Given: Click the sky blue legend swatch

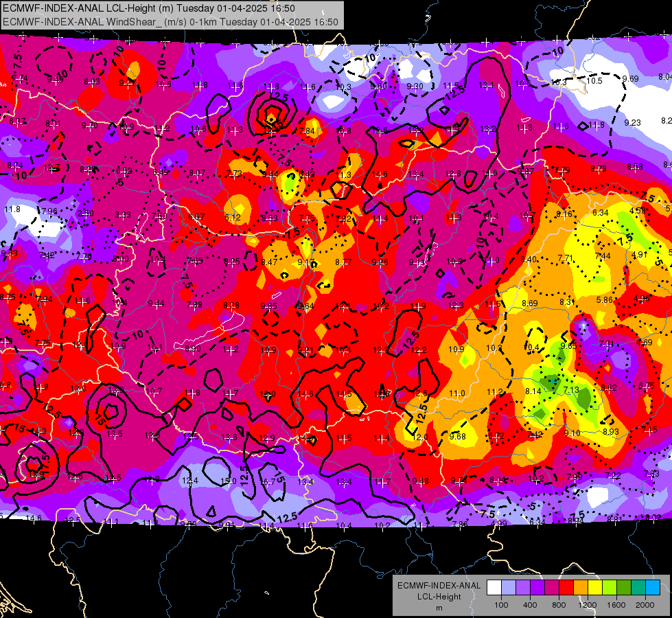Looking at the screenshot, I should tap(653, 588).
